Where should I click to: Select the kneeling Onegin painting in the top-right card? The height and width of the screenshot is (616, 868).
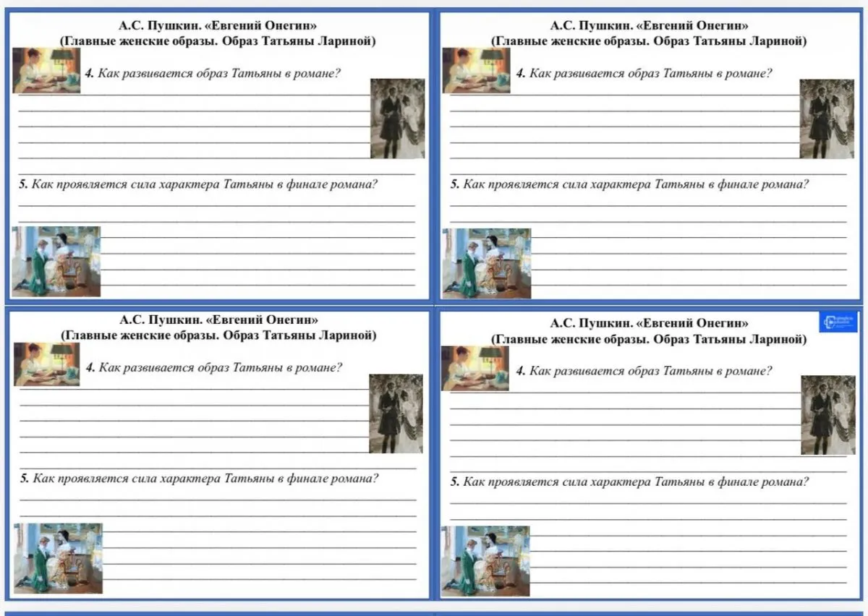pyautogui.click(x=486, y=263)
